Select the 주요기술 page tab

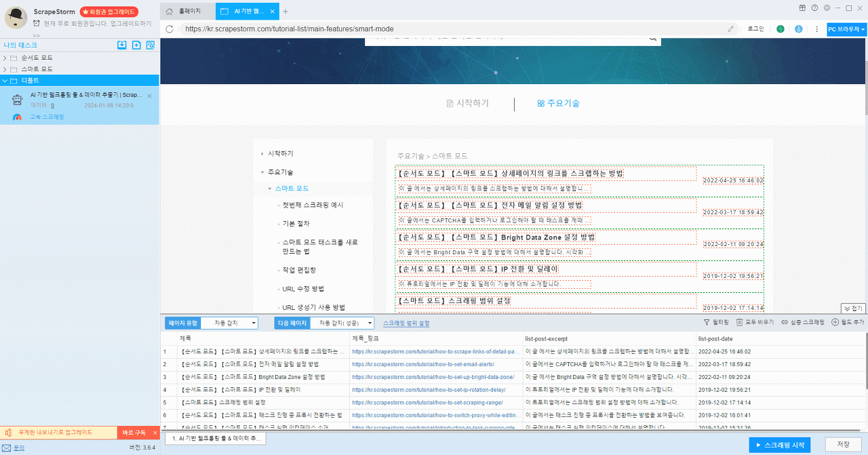click(558, 103)
